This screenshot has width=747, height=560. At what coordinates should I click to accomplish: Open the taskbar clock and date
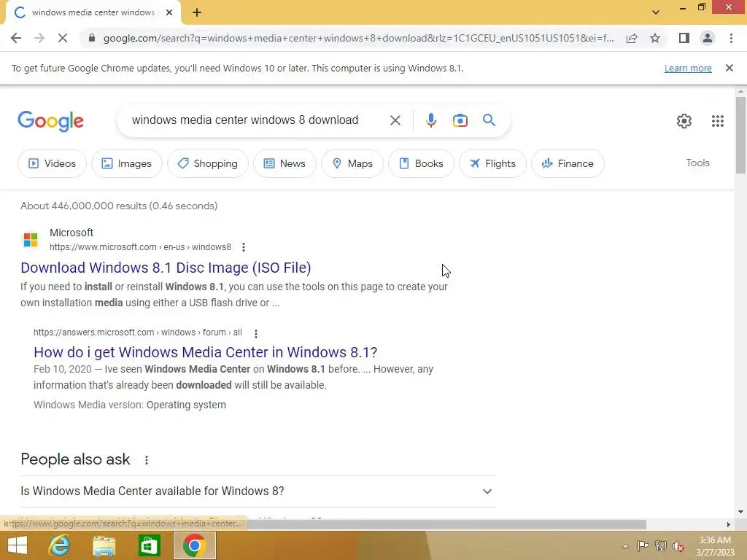(x=715, y=546)
